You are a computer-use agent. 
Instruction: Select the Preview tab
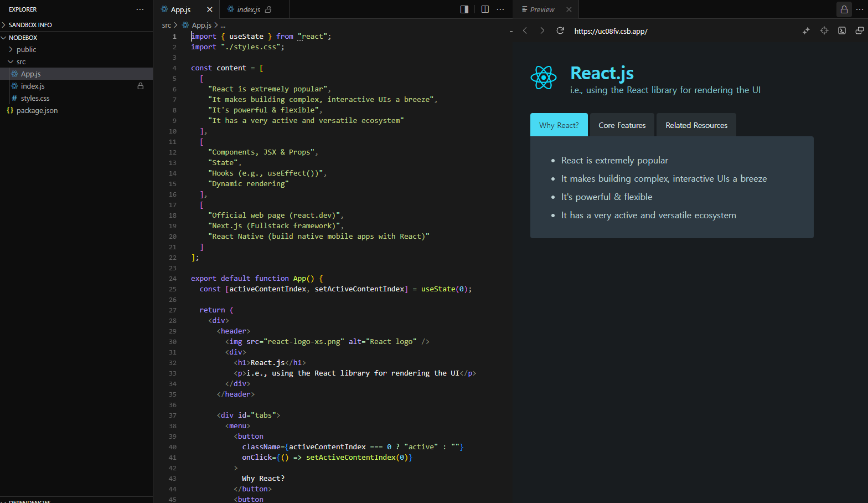tap(542, 9)
